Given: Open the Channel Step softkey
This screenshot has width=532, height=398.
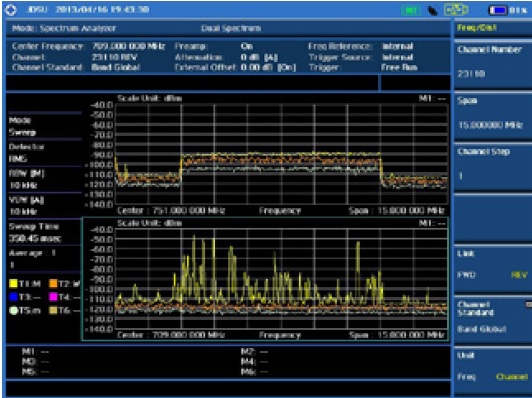Looking at the screenshot, I should tap(493, 167).
